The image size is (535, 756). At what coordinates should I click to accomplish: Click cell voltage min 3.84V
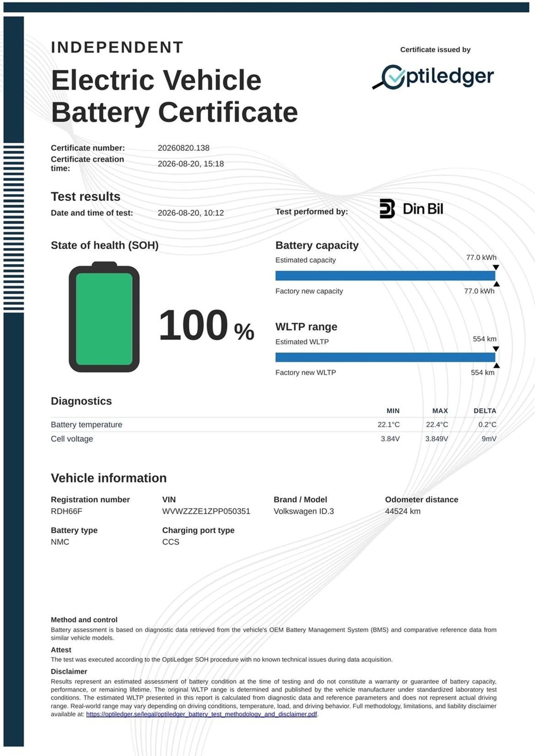(x=391, y=439)
